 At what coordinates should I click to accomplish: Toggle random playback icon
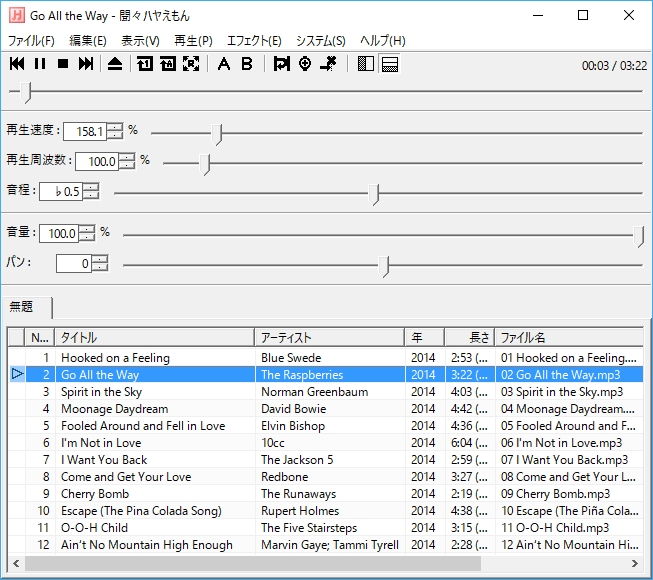click(191, 64)
